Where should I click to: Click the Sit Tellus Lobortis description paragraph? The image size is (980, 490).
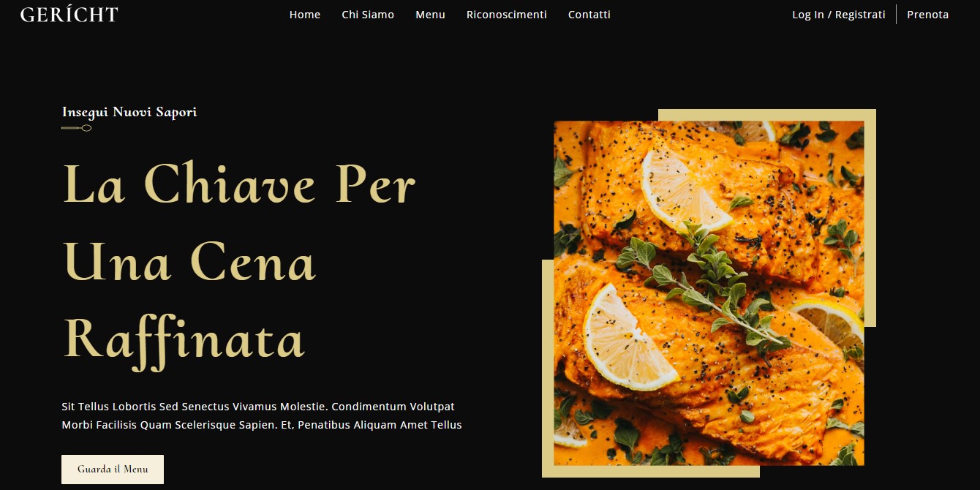(x=262, y=415)
